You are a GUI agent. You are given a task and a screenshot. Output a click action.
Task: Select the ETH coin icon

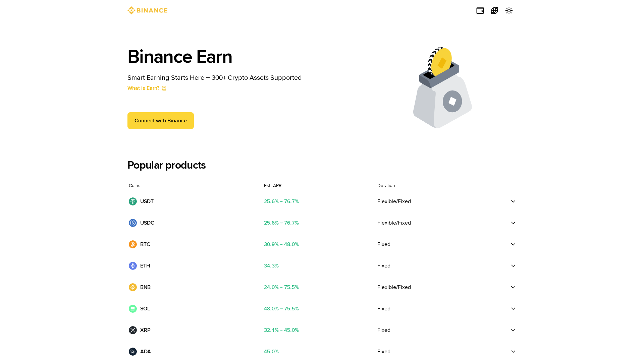[x=133, y=266]
